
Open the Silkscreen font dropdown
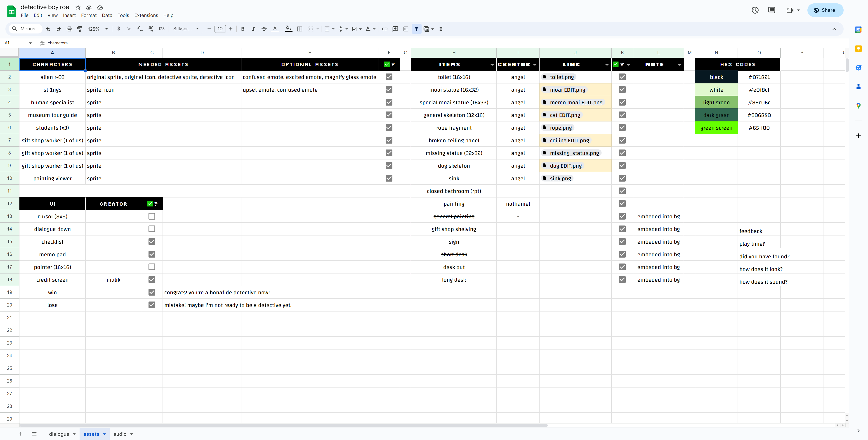pos(186,29)
